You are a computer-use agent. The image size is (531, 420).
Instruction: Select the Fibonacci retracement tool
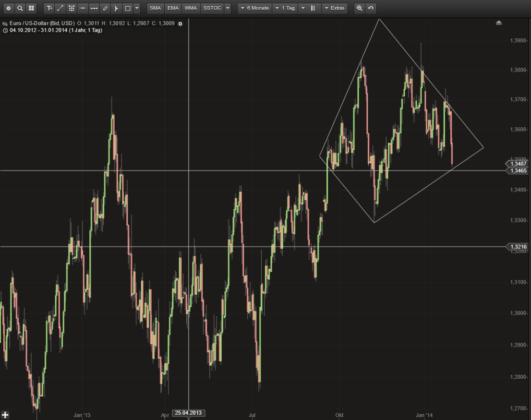pyautogui.click(x=71, y=8)
